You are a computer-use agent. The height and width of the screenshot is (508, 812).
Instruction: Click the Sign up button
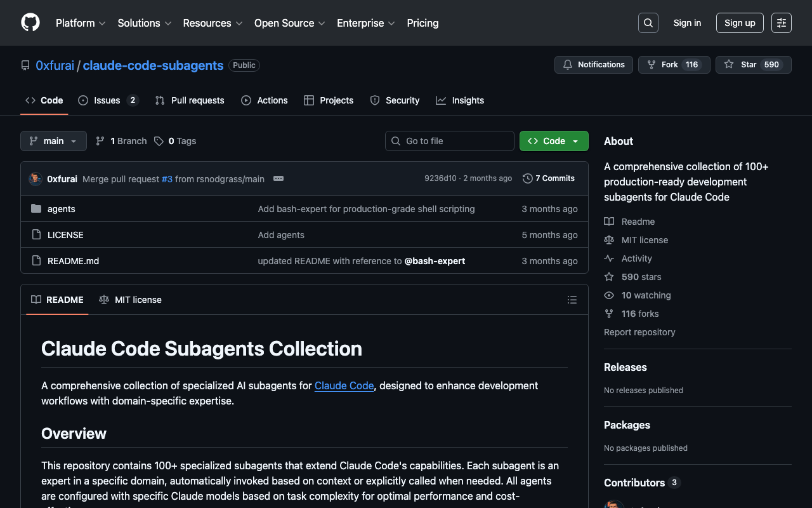tap(739, 23)
